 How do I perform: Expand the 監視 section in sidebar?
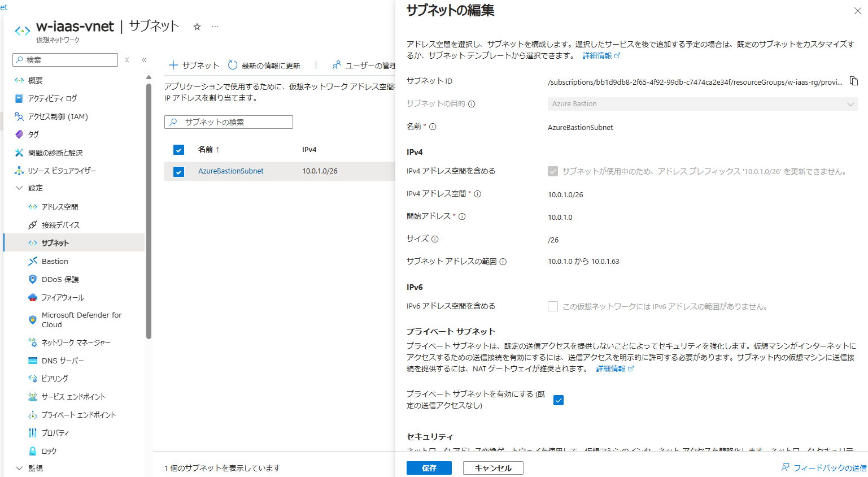click(x=19, y=468)
